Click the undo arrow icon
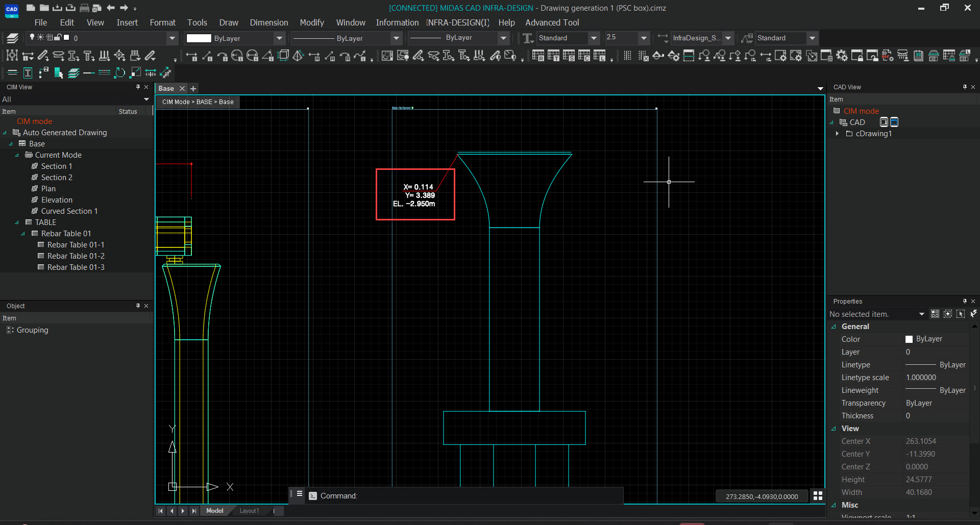 (111, 8)
